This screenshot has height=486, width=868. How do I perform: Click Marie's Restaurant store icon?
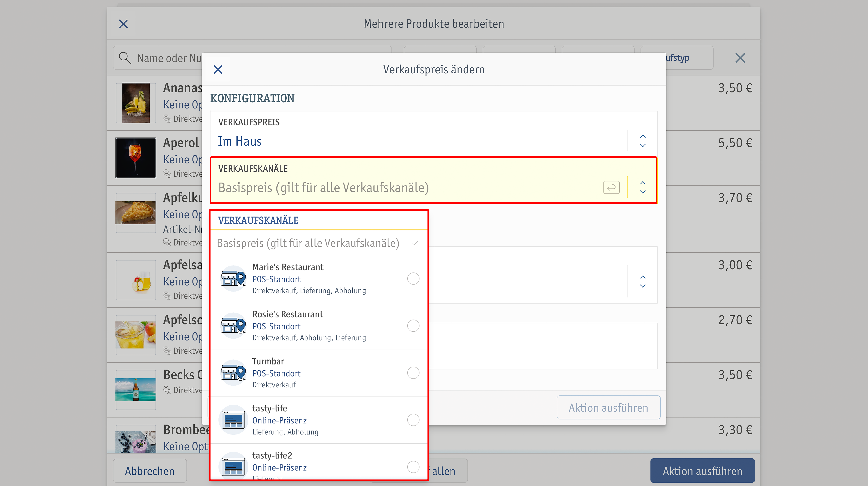233,278
